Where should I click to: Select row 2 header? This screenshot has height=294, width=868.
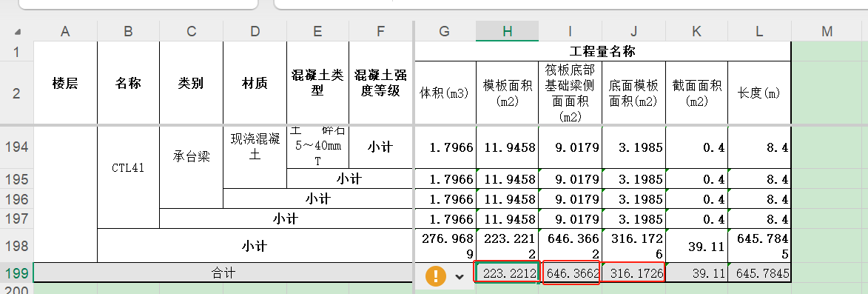point(16,93)
